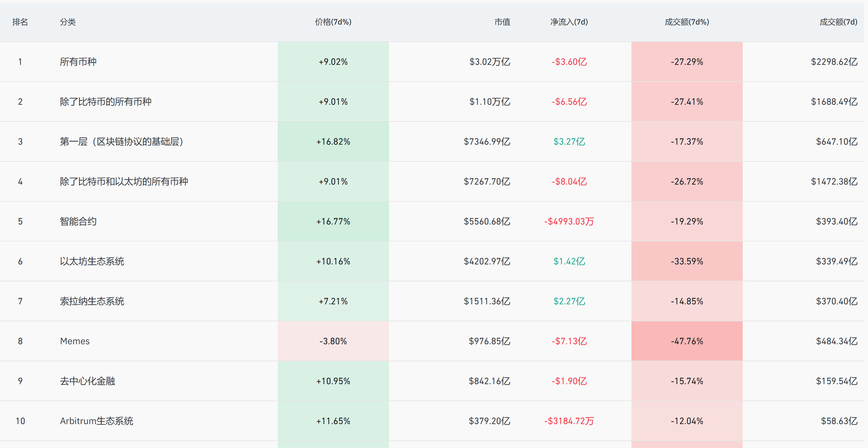Select price change +11.65% cell

click(333, 421)
